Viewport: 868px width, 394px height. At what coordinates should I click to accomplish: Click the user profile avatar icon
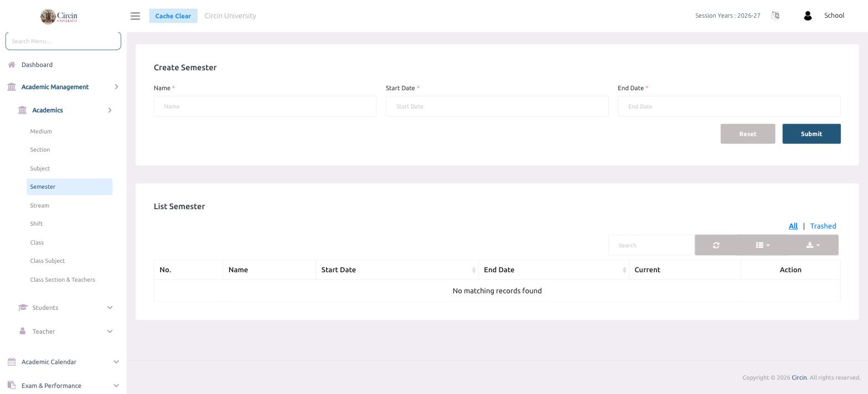808,16
